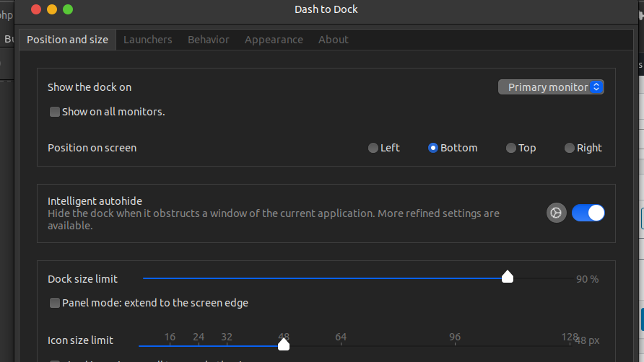Viewport: 644px width, 362px height.
Task: Toggle the Intelligent autohide switch
Action: [x=588, y=213]
